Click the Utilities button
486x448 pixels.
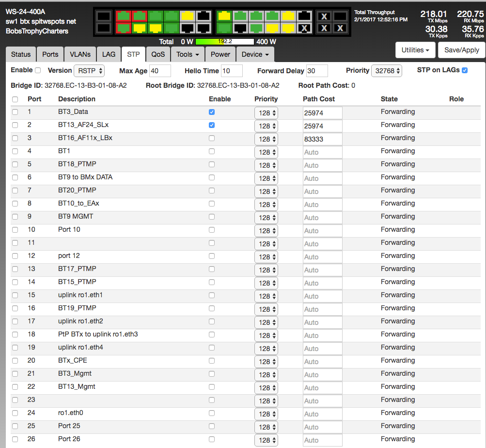pos(415,50)
